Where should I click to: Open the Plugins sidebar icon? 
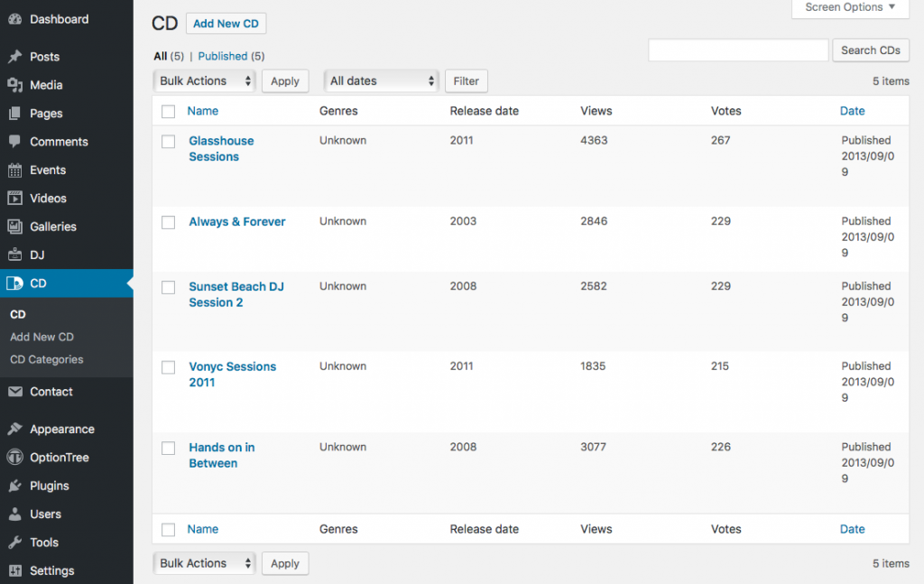[x=16, y=486]
